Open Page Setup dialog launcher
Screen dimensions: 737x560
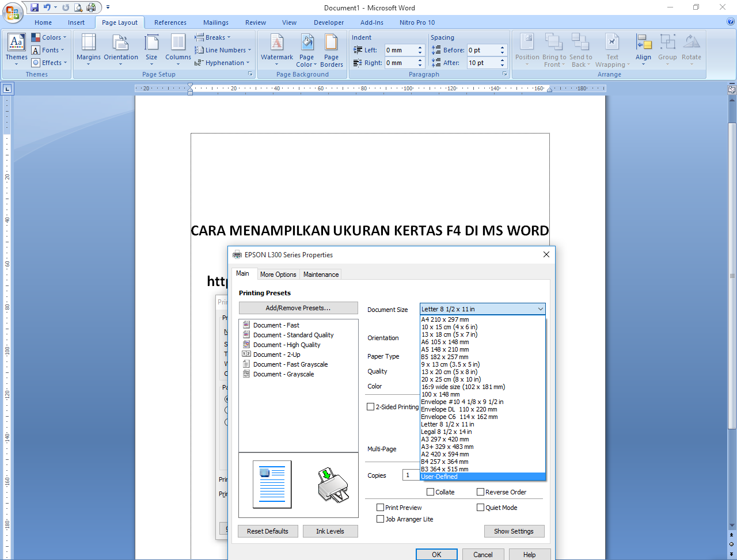coord(250,74)
